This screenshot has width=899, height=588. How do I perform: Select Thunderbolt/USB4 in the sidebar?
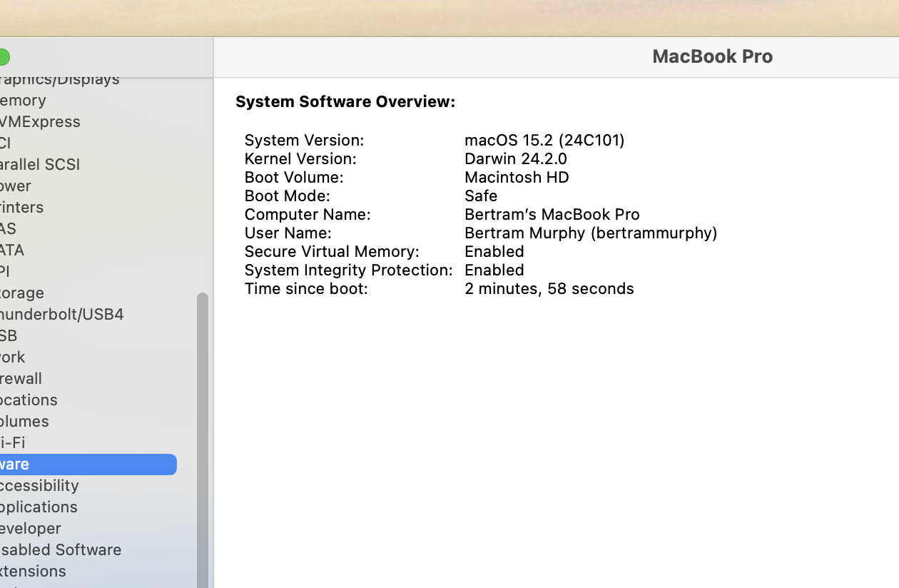pos(62,314)
